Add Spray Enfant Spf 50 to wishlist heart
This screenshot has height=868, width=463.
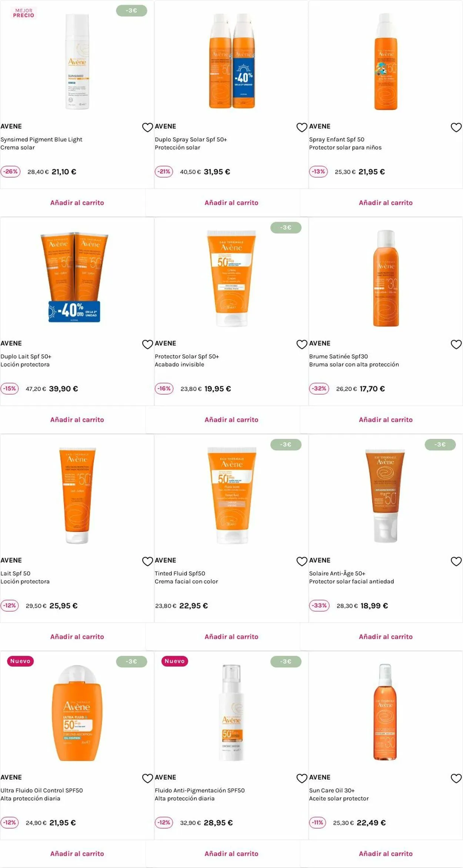[456, 127]
